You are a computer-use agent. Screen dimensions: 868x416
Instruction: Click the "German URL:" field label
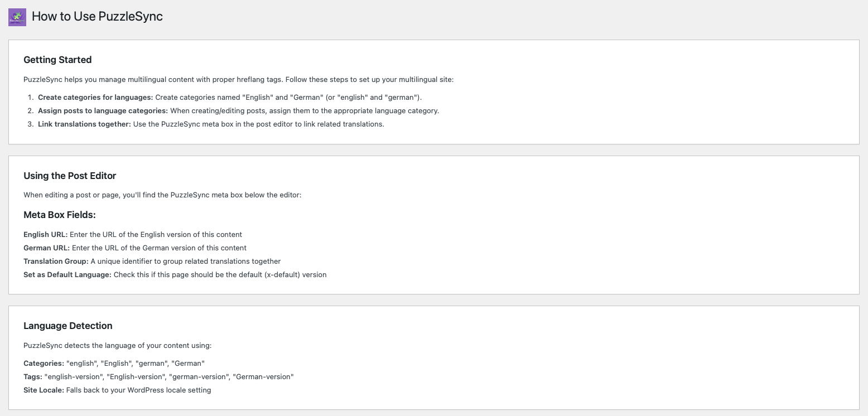[x=46, y=248]
